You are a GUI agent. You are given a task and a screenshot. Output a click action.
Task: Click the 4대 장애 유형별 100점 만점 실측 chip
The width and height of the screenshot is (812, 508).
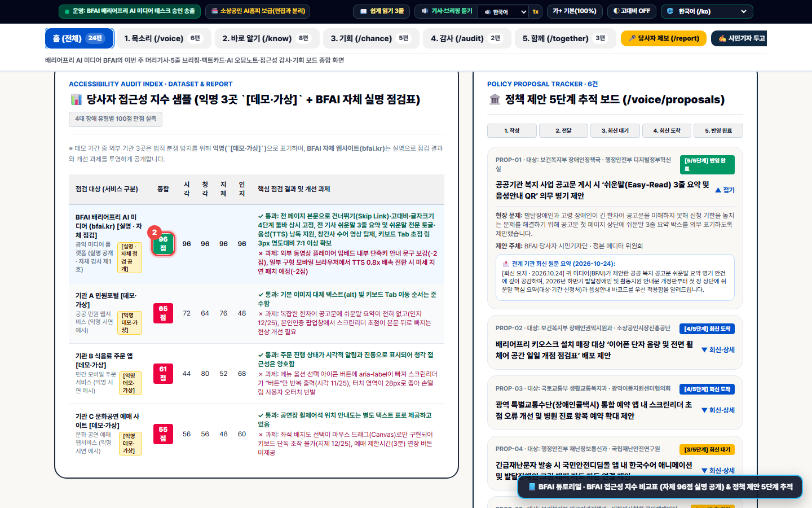tap(116, 119)
